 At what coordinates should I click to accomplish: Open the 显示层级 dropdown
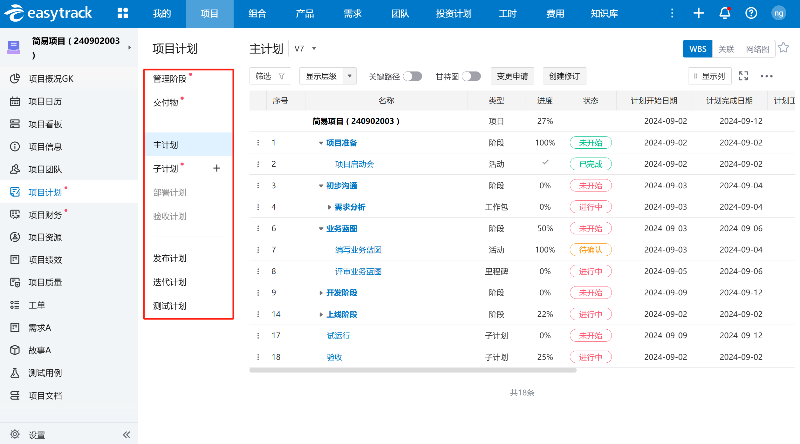click(x=328, y=76)
